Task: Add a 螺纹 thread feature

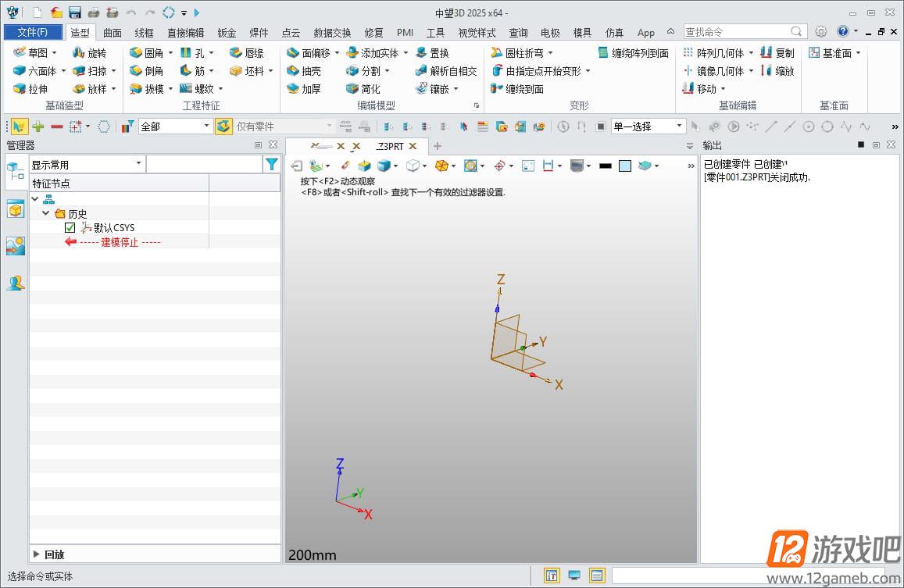Action: [x=197, y=89]
